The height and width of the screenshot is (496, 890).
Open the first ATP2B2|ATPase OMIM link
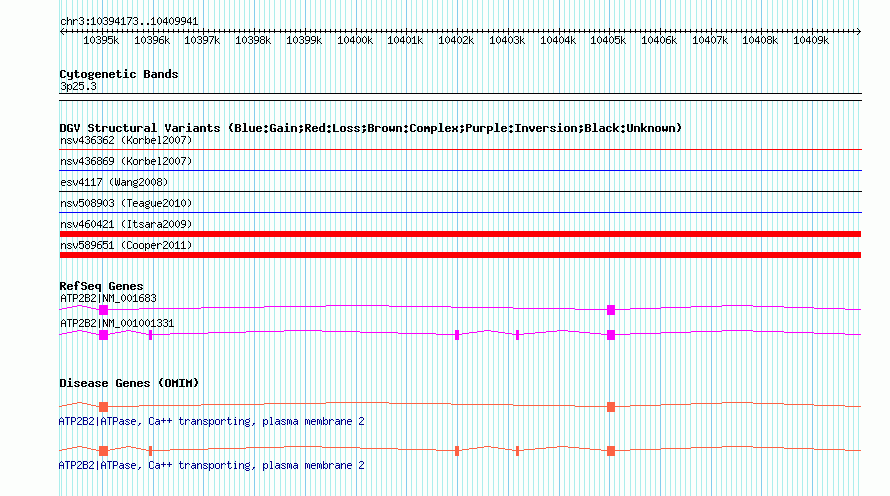coord(211,422)
